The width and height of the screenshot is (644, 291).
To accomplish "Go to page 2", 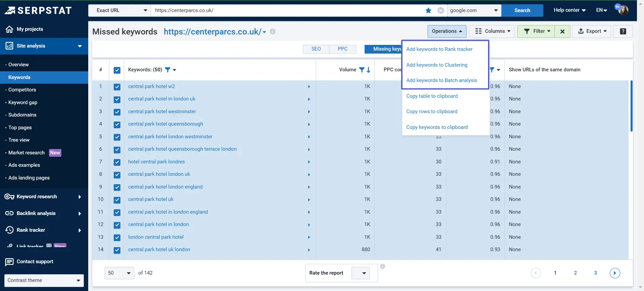I will click(x=575, y=273).
